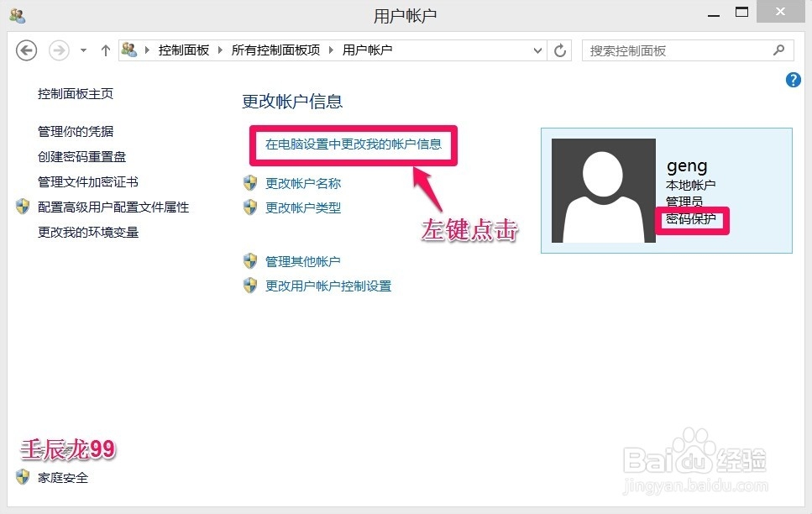
Task: Go up one level with the up arrow
Action: click(105, 50)
